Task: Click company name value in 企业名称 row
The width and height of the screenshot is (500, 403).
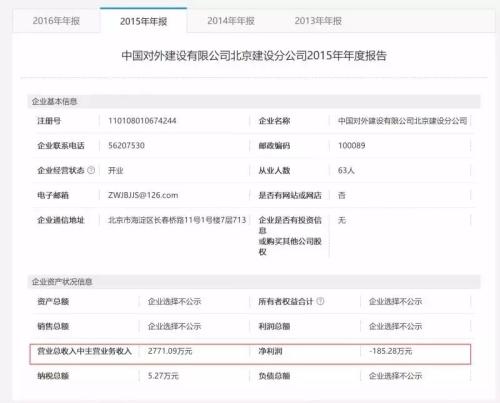Action: [x=402, y=121]
